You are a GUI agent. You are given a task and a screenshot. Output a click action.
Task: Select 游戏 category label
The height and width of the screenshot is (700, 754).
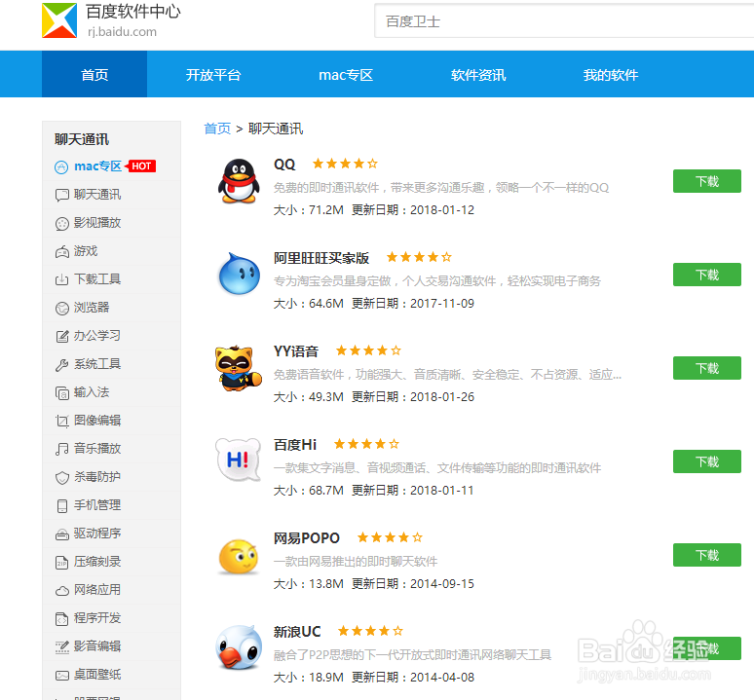(x=86, y=251)
